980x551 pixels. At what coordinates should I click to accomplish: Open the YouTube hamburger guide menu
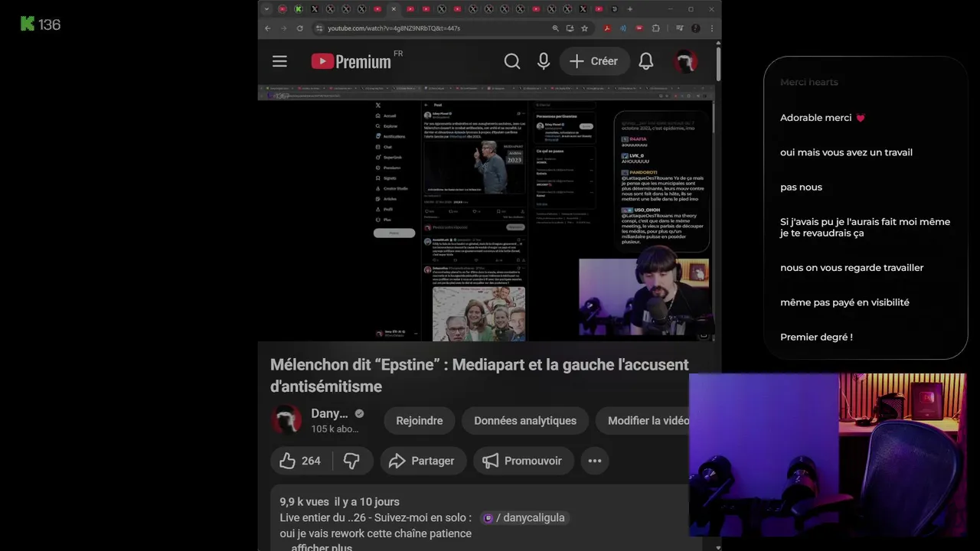279,61
